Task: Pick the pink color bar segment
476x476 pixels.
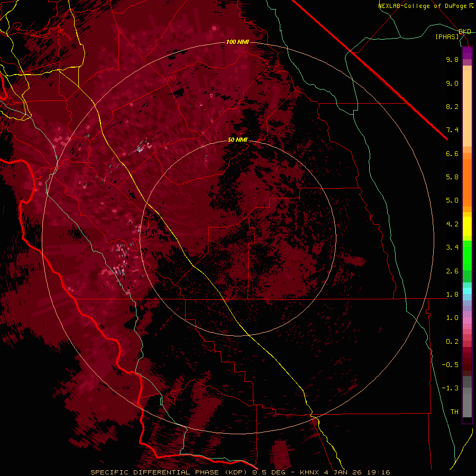Action: click(x=467, y=321)
